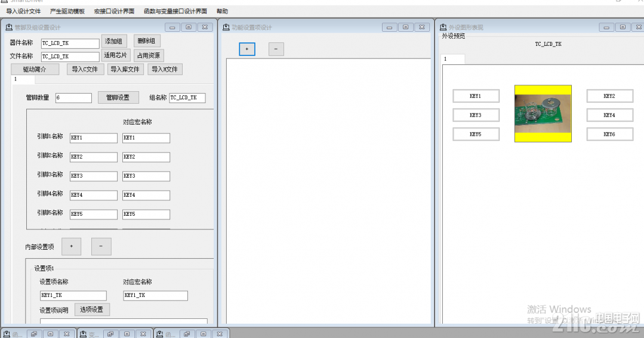
Task: Close the 功能设置项设计 window
Action: click(422, 27)
